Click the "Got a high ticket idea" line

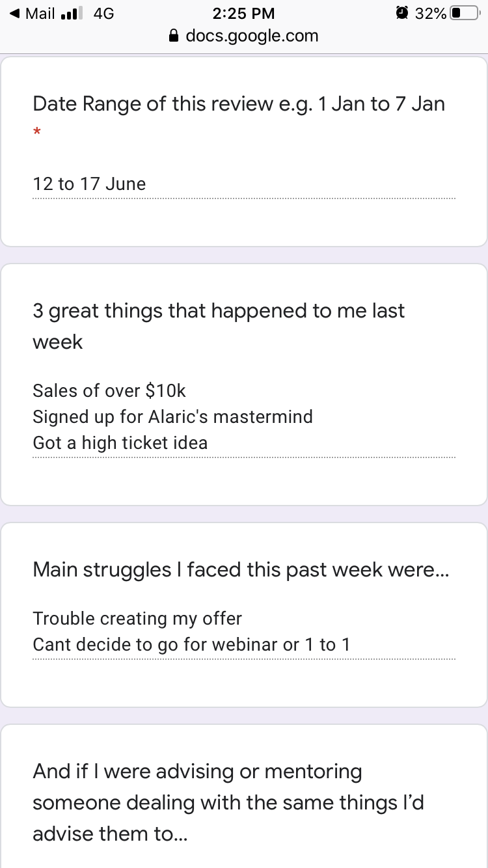(120, 443)
